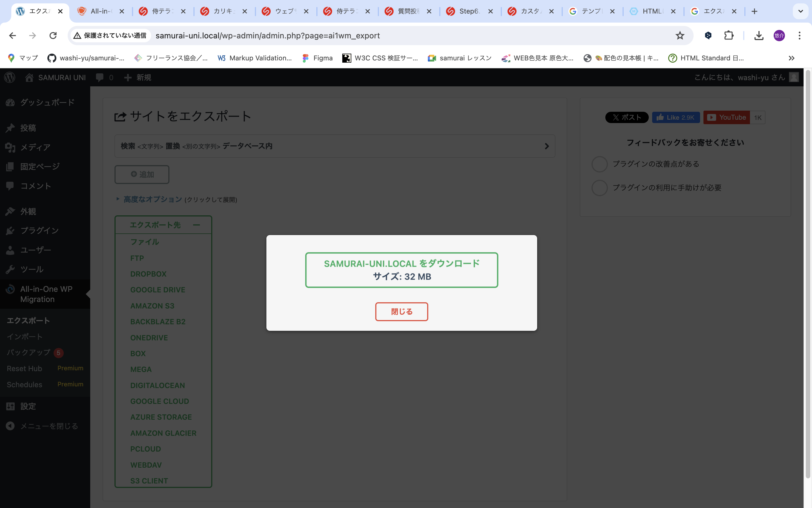This screenshot has height=508, width=812.
Task: Open the Chrome downloads tray icon
Action: coord(759,36)
